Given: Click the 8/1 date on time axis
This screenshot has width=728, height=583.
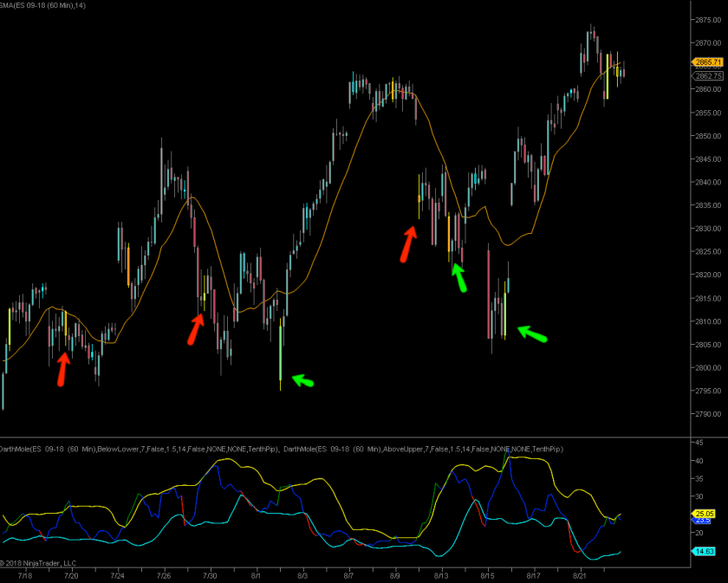Looking at the screenshot, I should click(257, 574).
